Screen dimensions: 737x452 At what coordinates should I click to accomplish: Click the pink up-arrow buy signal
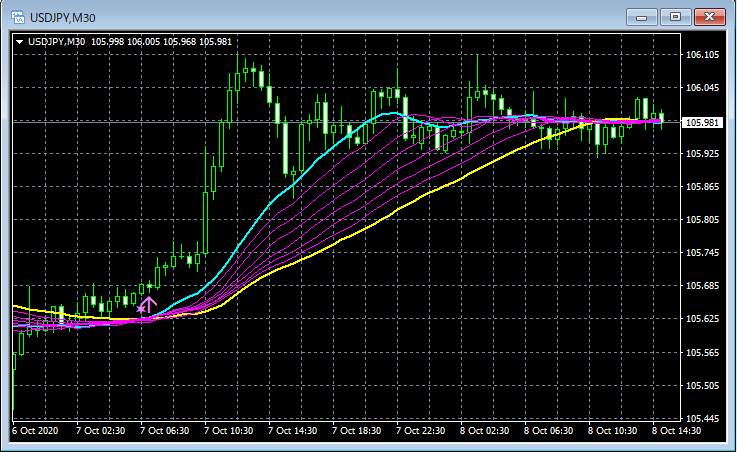click(x=149, y=304)
